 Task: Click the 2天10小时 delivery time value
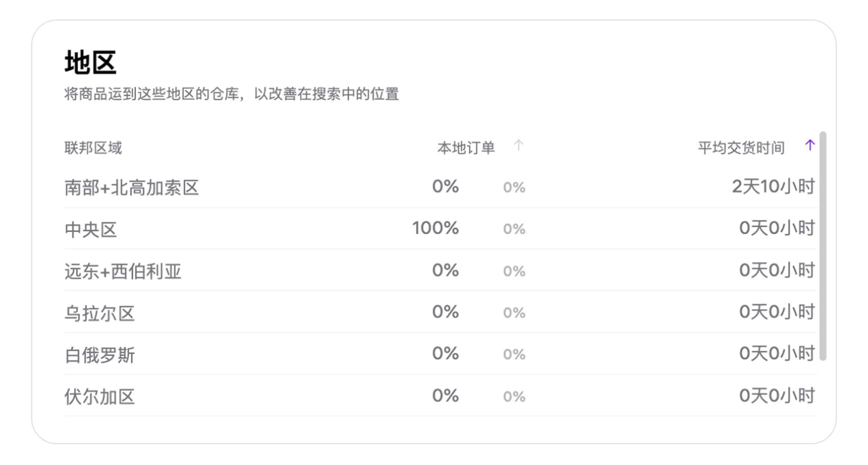(773, 186)
